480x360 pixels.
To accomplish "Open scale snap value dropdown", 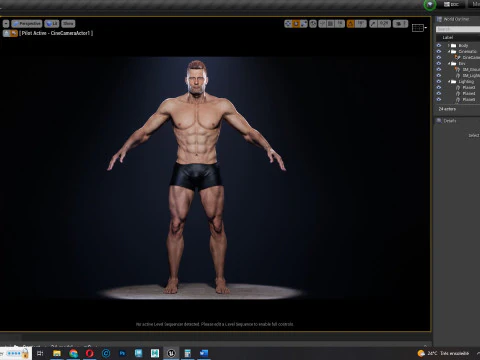I will (384, 24).
